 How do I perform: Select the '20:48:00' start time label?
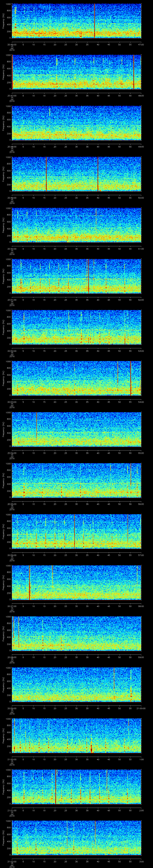(12, 147)
